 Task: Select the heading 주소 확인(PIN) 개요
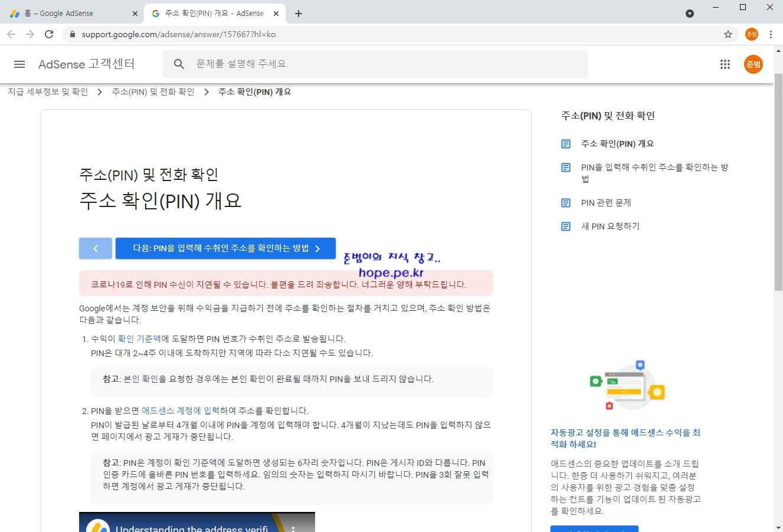tap(160, 201)
